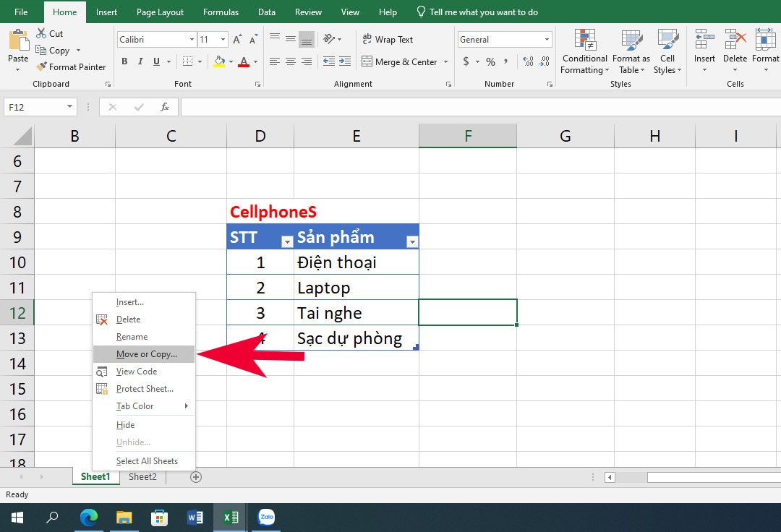Expand the Number Format dropdown showing General
Image resolution: width=781 pixels, height=532 pixels.
[x=547, y=39]
